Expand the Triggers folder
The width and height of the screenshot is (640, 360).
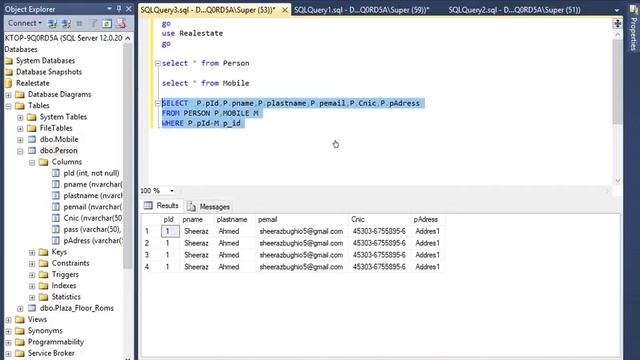(x=32, y=275)
